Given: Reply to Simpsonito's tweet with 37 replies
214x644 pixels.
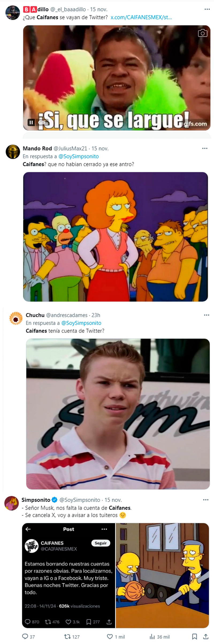Looking at the screenshot, I should coord(28,637).
